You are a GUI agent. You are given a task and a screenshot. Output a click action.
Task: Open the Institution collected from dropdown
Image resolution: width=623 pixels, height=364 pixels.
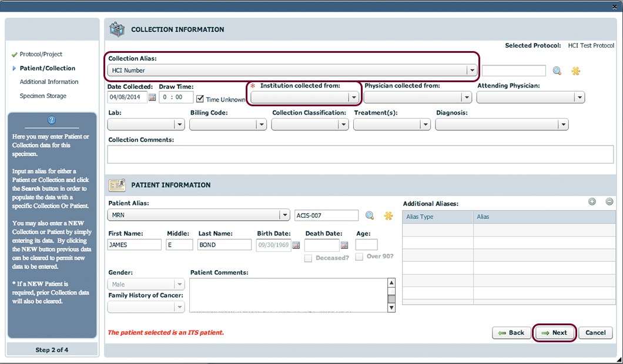pyautogui.click(x=305, y=97)
